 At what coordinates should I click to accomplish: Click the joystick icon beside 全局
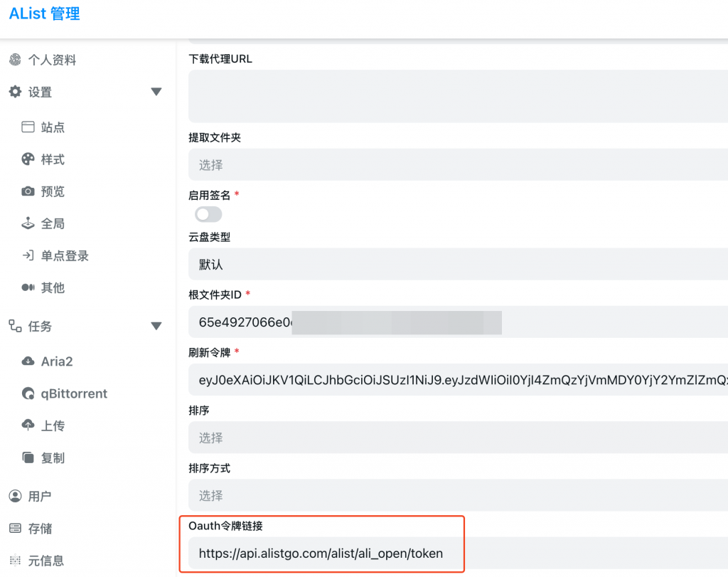coord(28,223)
